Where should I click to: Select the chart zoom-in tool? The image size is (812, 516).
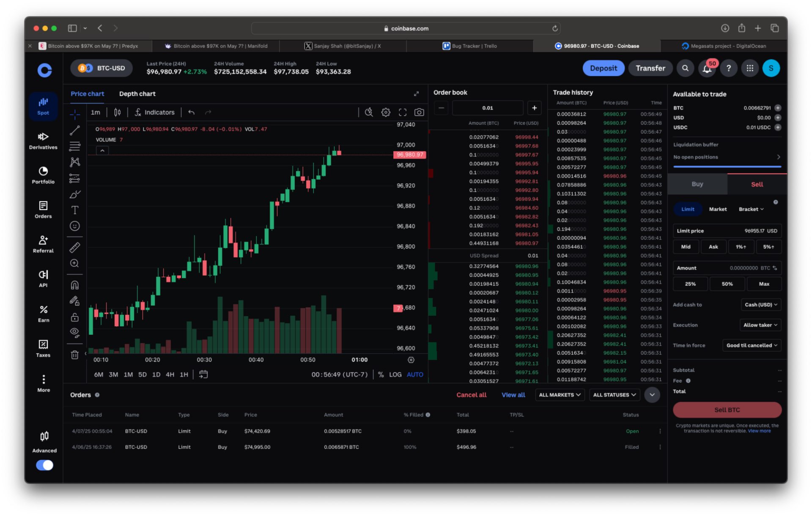click(75, 263)
